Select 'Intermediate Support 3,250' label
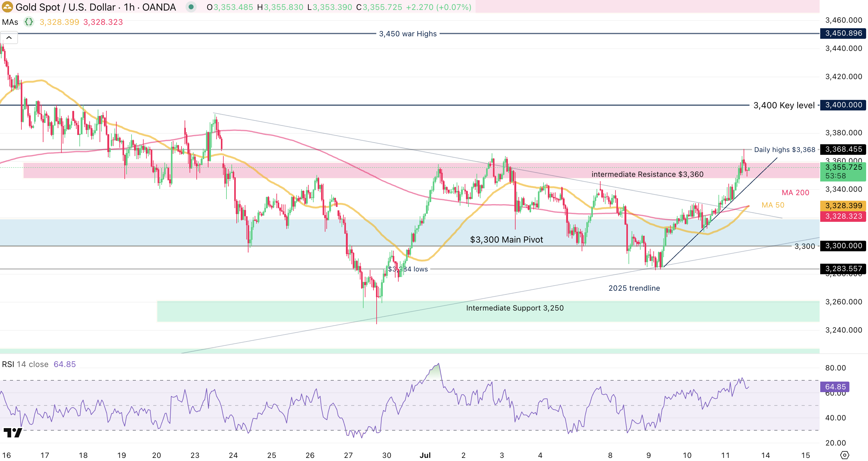Screen dimensions: 868x461 [515, 308]
